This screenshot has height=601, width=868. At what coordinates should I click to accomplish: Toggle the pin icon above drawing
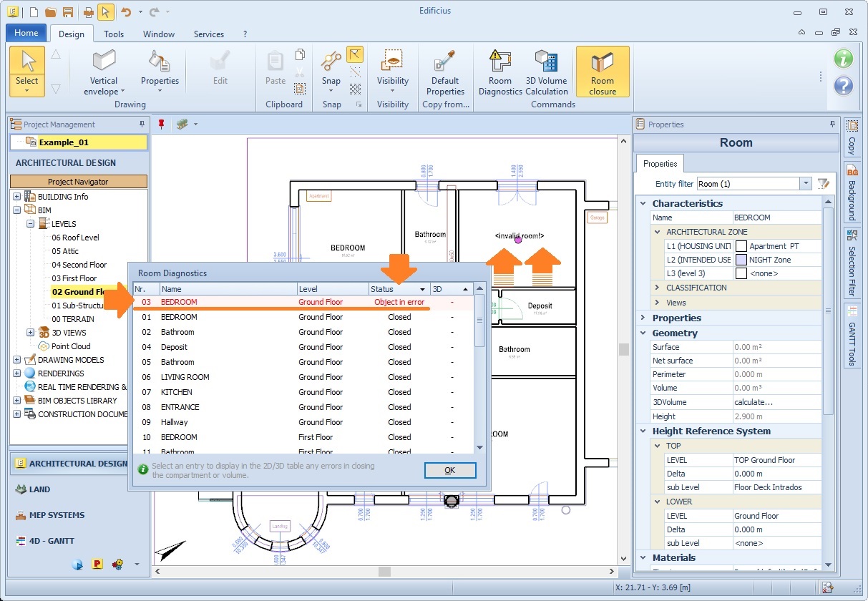(162, 124)
